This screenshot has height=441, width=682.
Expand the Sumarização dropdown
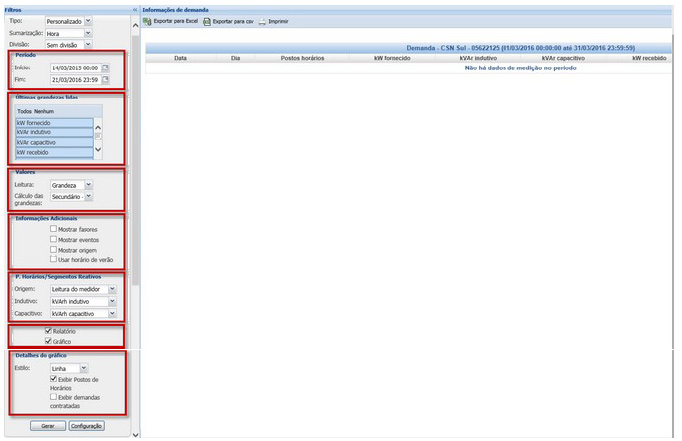(x=87, y=32)
